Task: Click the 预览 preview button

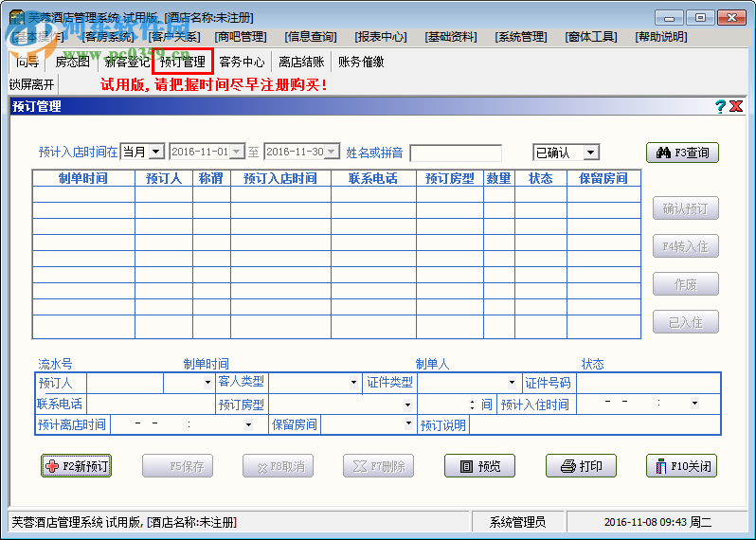Action: (x=479, y=466)
